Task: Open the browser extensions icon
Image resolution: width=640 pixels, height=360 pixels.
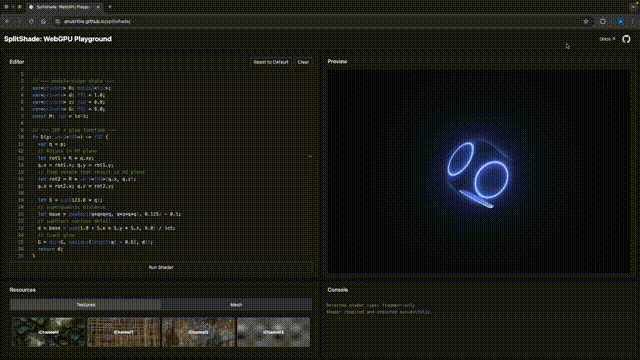Action: [603, 21]
